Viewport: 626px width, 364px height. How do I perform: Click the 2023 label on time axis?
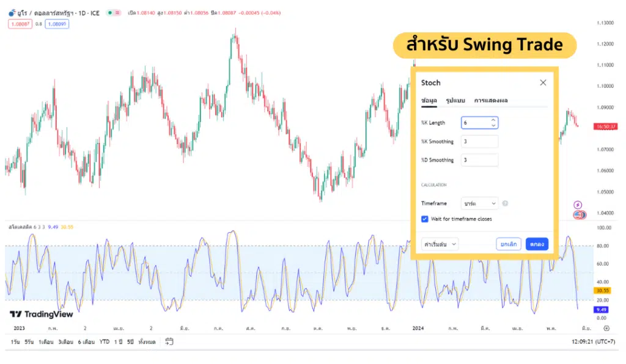tap(19, 328)
